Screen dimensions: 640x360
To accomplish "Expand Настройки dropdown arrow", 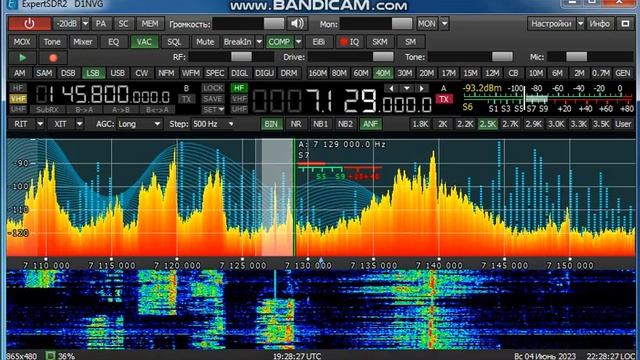I will [x=580, y=24].
